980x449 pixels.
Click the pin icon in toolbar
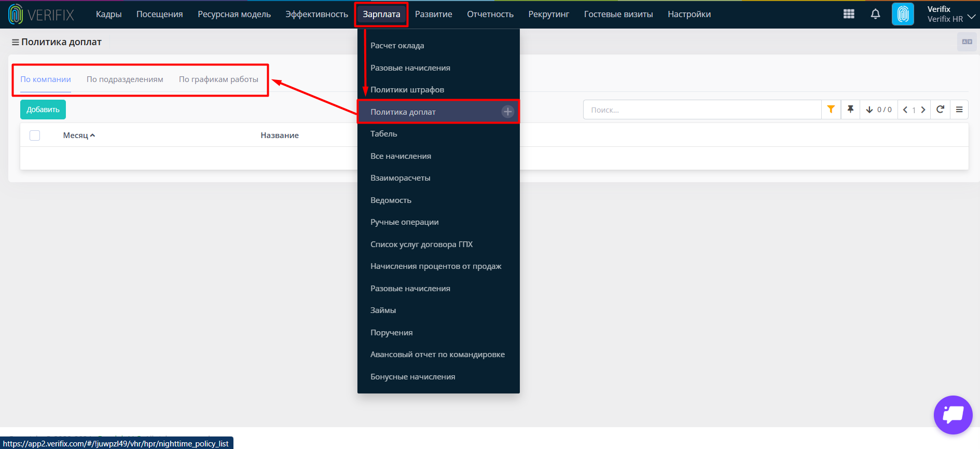[850, 110]
